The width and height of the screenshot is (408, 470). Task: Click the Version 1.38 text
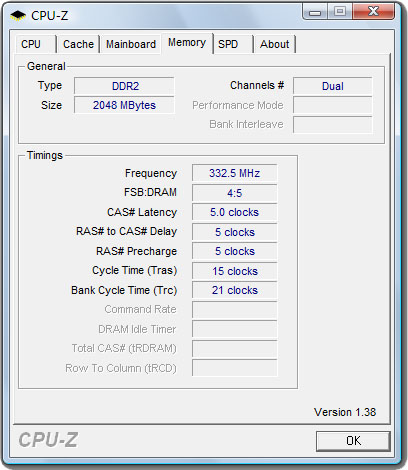pyautogui.click(x=345, y=412)
